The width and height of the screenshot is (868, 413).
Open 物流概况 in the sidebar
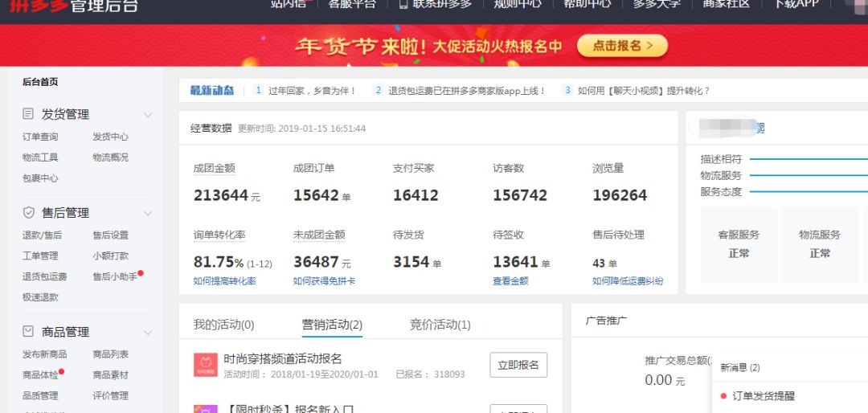pyautogui.click(x=110, y=157)
